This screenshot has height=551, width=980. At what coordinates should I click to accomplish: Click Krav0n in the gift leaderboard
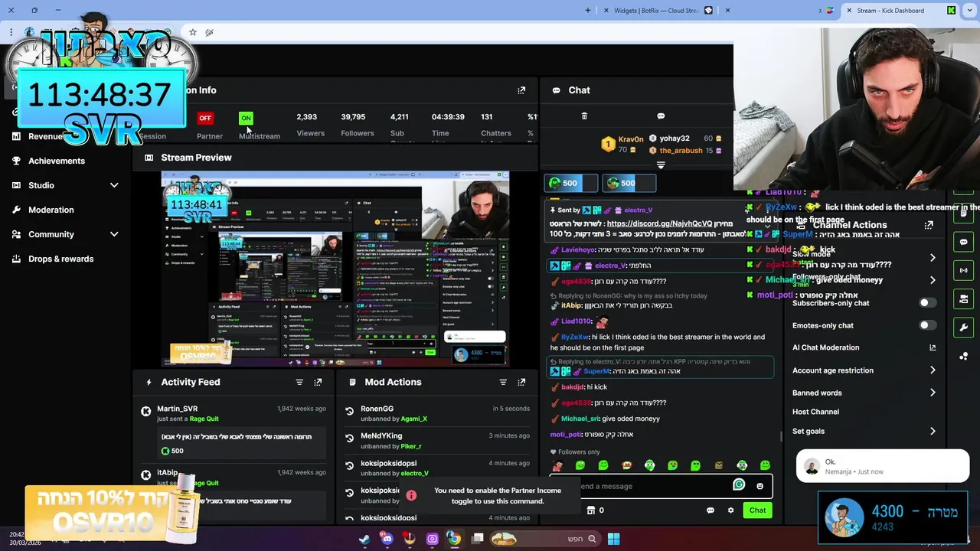pyautogui.click(x=631, y=139)
